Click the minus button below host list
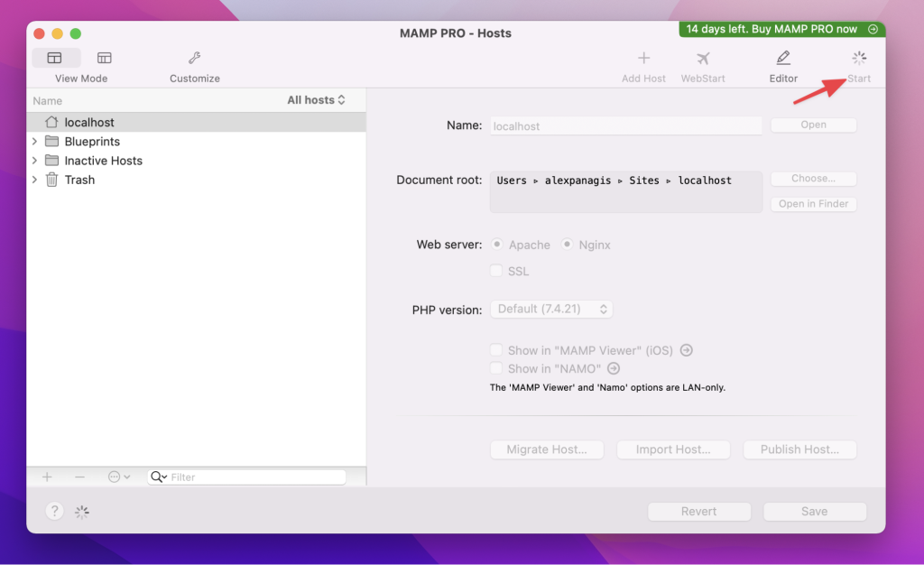 coord(79,477)
